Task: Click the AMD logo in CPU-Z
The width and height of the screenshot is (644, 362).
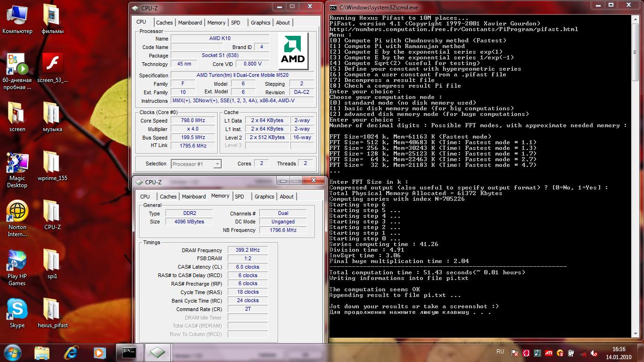Action: 293,50
